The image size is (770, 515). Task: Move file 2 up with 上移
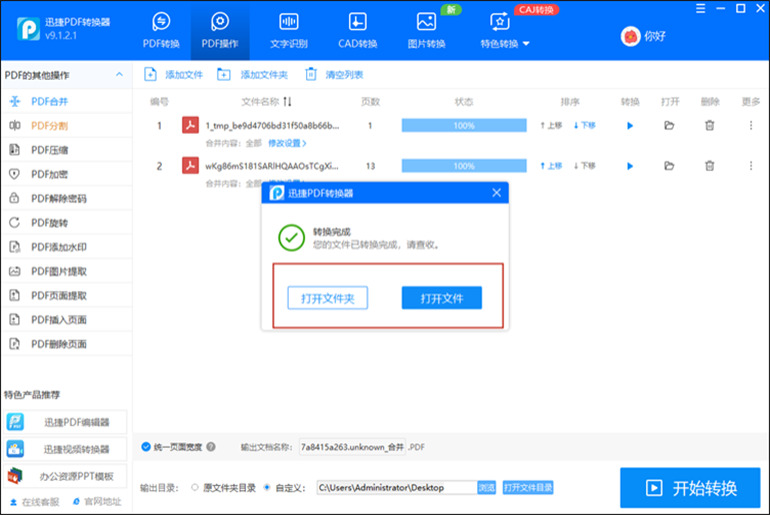coord(551,166)
